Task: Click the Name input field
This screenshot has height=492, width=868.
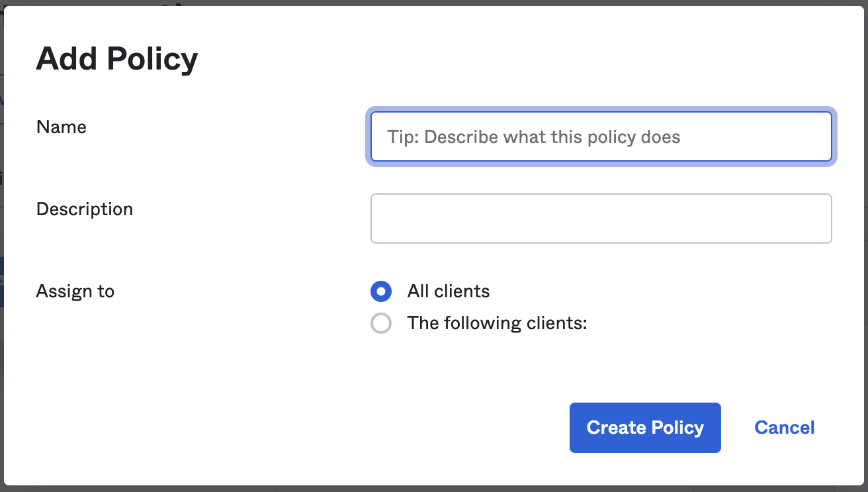Action: click(x=601, y=136)
